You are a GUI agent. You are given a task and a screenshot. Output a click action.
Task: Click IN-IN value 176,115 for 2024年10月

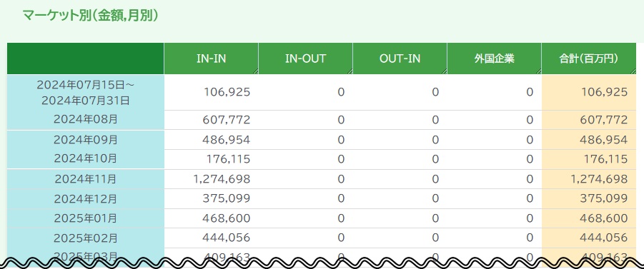pos(227,159)
